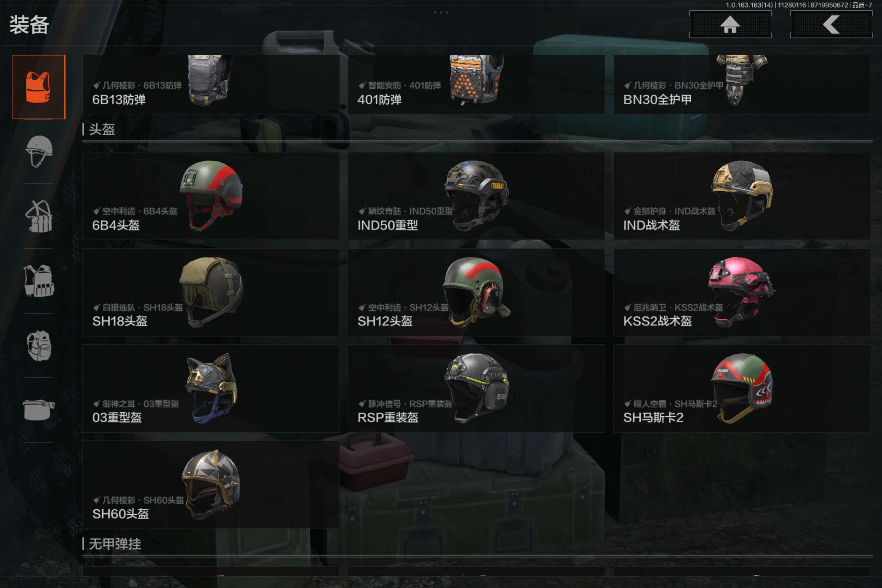Select the secure container sidebar icon
The height and width of the screenshot is (588, 882).
39,410
